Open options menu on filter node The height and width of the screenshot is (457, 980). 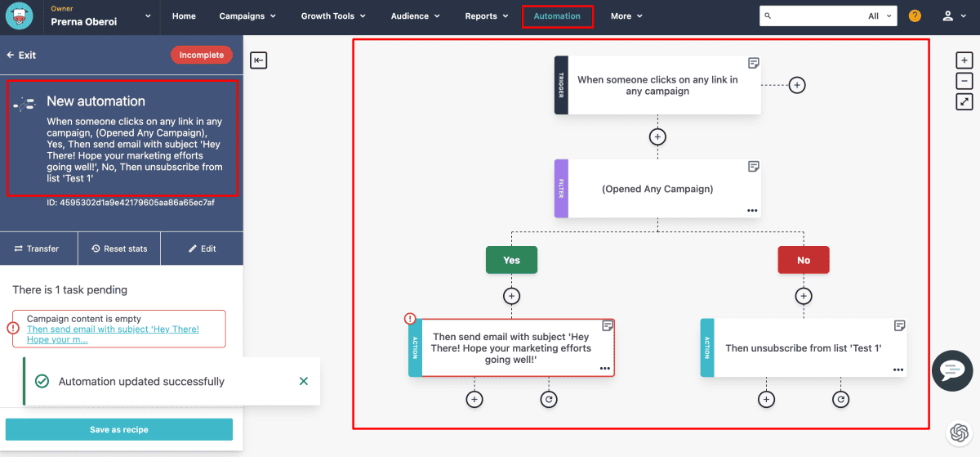(x=752, y=210)
